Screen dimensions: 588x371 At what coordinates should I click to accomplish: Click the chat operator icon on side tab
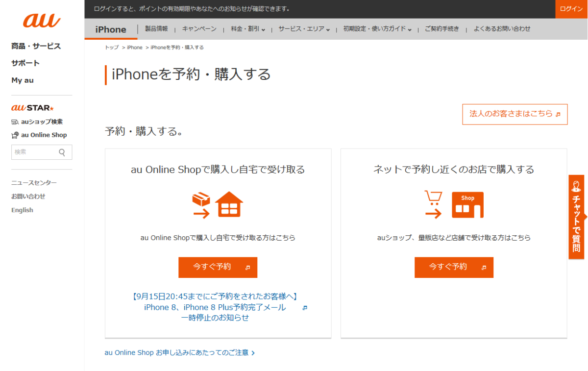coord(576,186)
